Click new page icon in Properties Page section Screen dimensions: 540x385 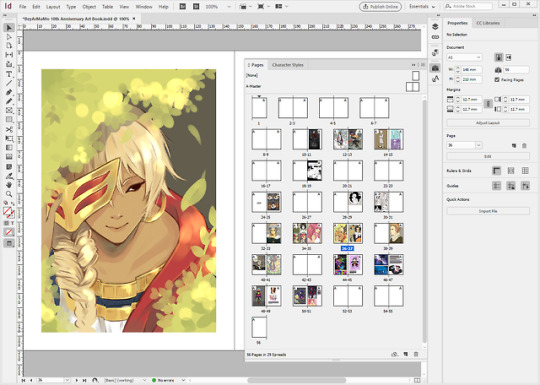514,146
